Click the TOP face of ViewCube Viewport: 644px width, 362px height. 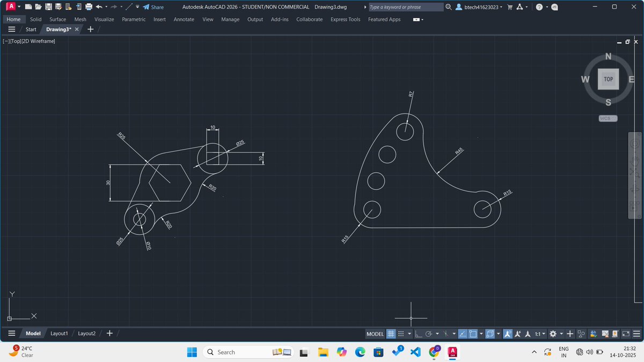(x=608, y=79)
